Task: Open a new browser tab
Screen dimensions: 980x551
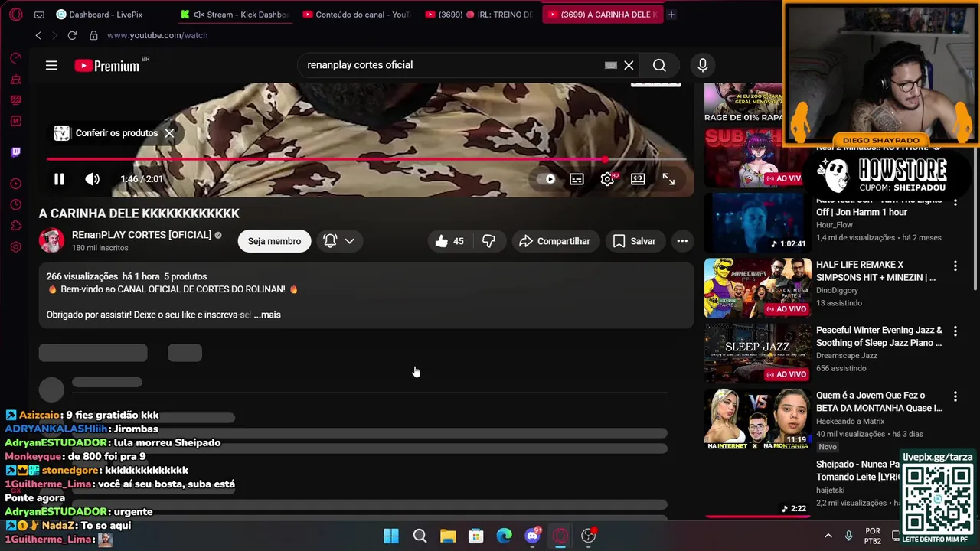Action: coord(671,15)
